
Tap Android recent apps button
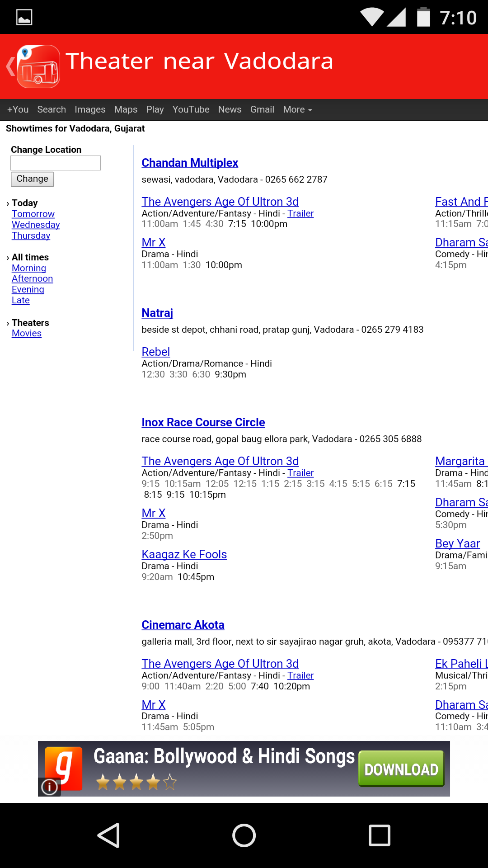point(380,835)
